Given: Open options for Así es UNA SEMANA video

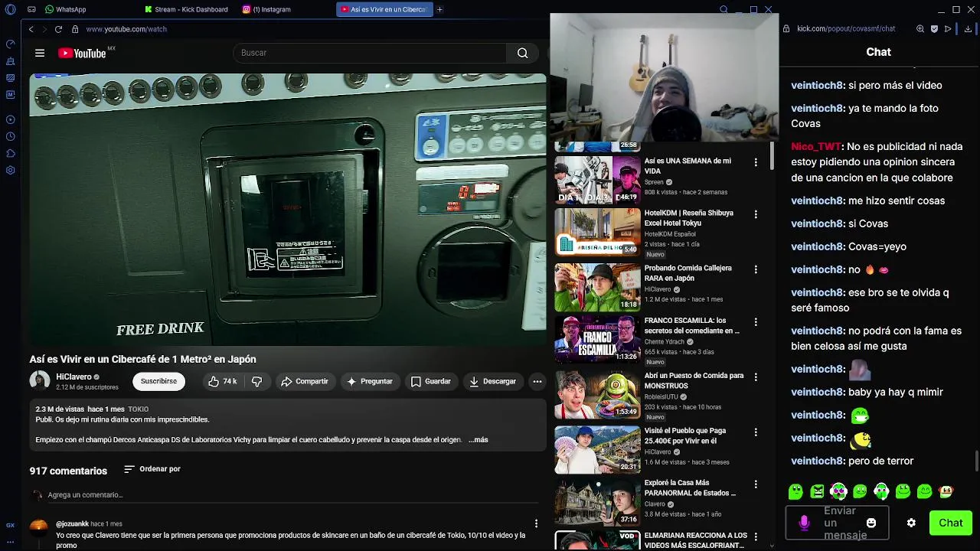Looking at the screenshot, I should 756,162.
